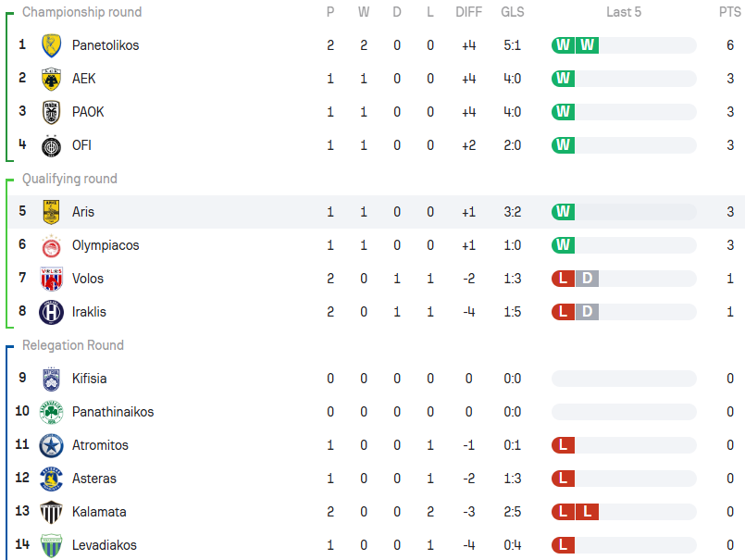Image resolution: width=745 pixels, height=560 pixels.
Task: Click the AEK club crest
Action: (51, 79)
